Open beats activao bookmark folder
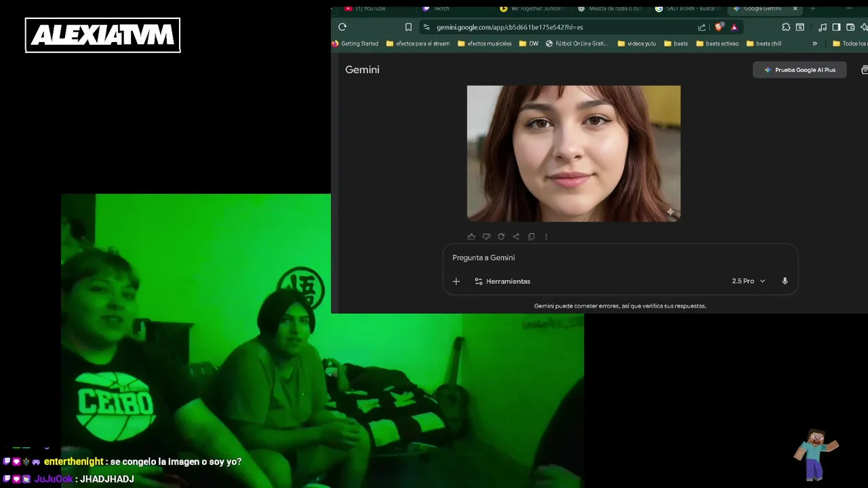Viewport: 868px width, 488px height. point(717,43)
